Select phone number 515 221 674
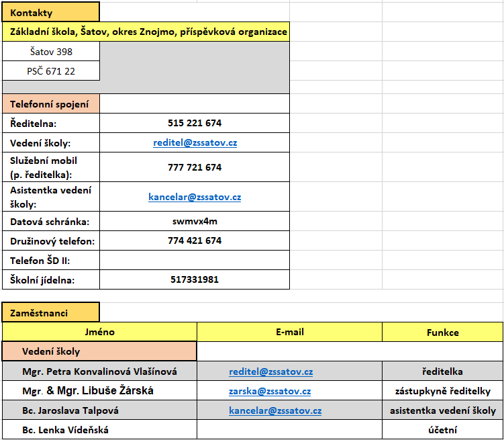This screenshot has height=440, width=504. coord(195,123)
